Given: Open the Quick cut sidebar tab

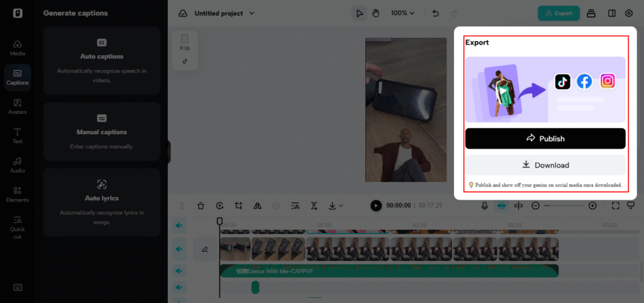Looking at the screenshot, I should (17, 227).
